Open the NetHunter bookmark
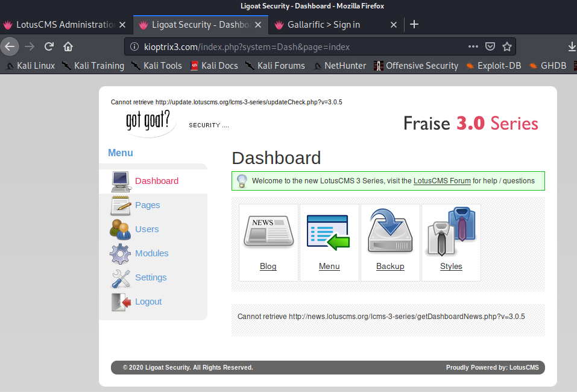 click(x=339, y=66)
